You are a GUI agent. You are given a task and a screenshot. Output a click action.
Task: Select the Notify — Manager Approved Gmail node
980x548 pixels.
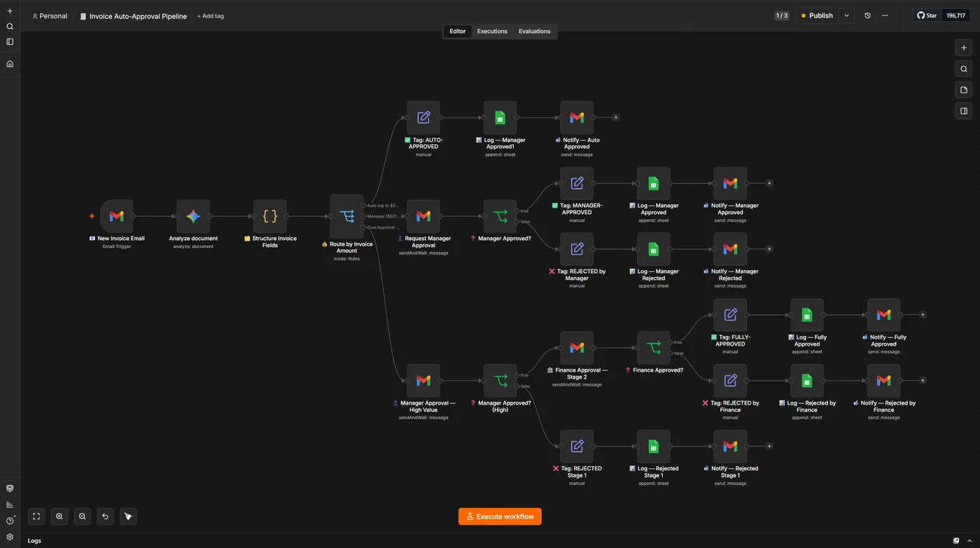730,183
